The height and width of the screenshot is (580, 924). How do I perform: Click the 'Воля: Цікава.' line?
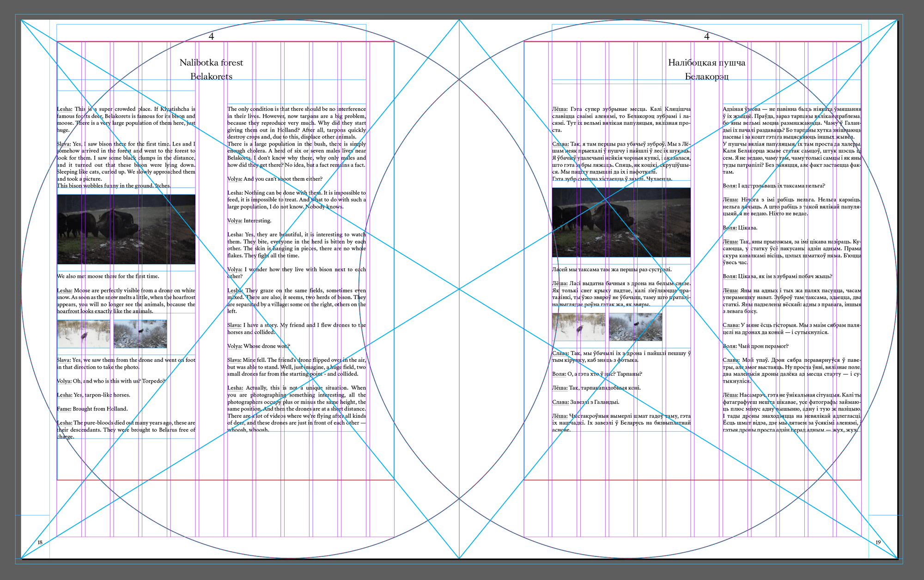pos(740,228)
